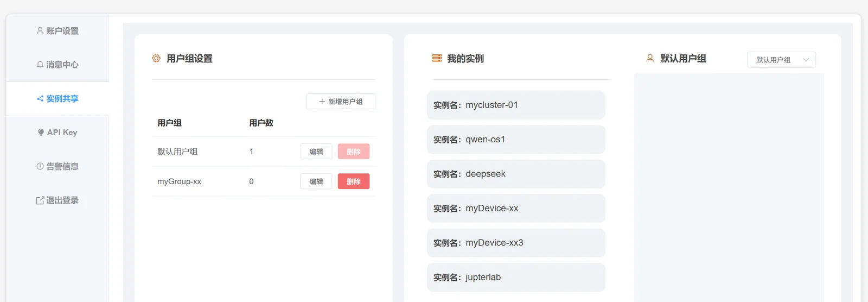Viewport: 868px width, 302px height.
Task: Click the 实例共享 share icon
Action: 40,99
